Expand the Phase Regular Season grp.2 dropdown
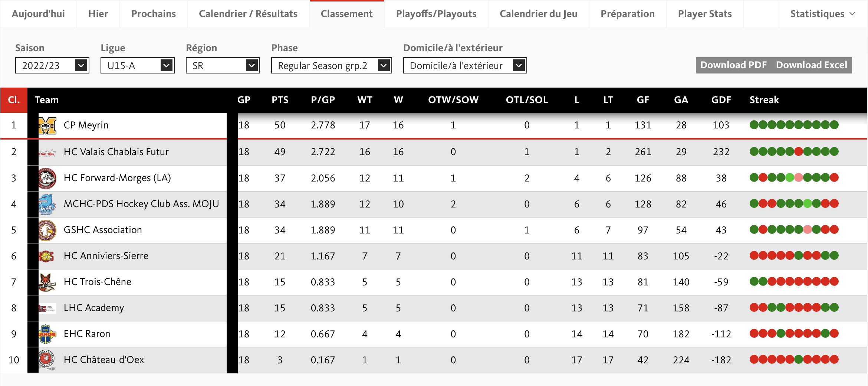The image size is (868, 386). coord(331,66)
